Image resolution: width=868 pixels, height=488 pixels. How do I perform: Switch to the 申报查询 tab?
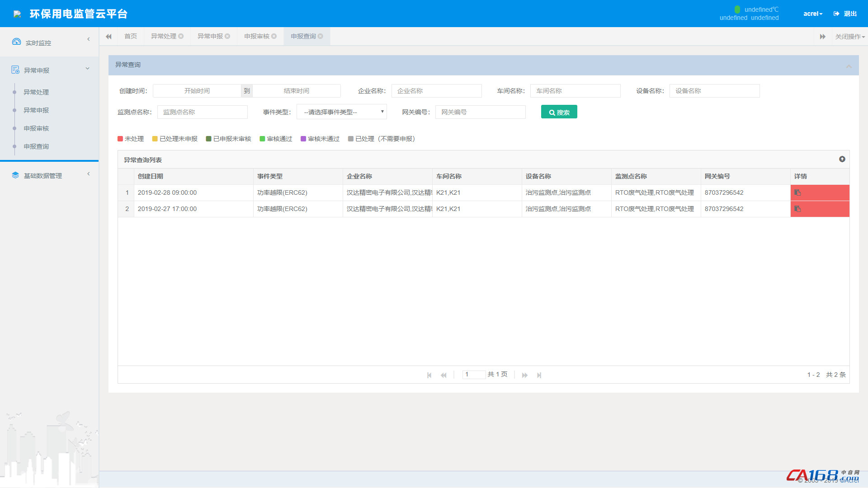(x=303, y=36)
